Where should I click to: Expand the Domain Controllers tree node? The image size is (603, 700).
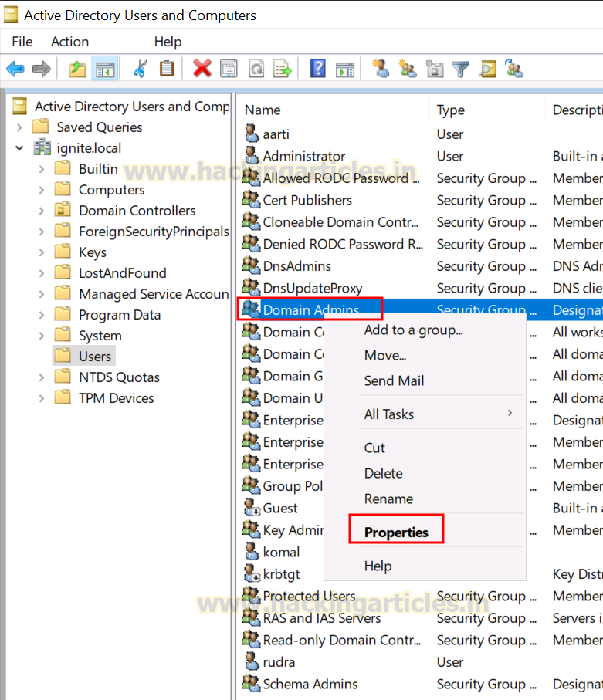tap(42, 210)
